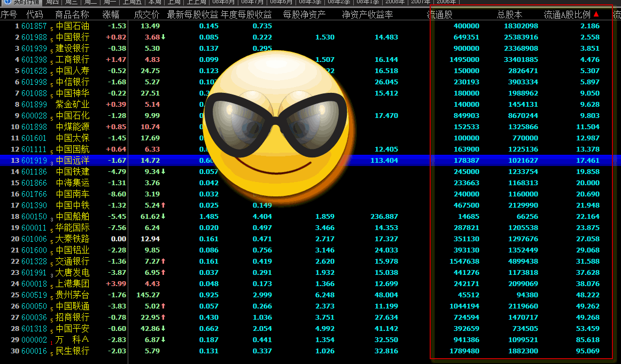Select the 大唐发电 stock row
621x364 pixels.
point(310,273)
